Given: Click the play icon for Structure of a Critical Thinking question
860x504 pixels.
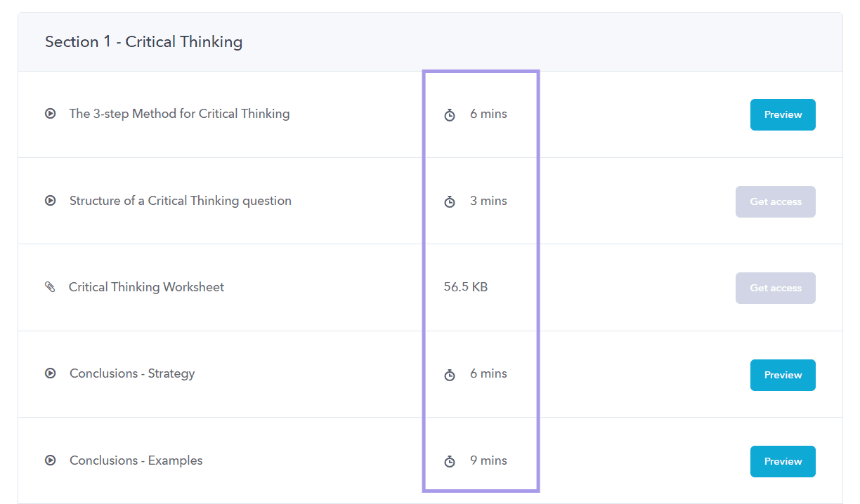Looking at the screenshot, I should coord(50,200).
